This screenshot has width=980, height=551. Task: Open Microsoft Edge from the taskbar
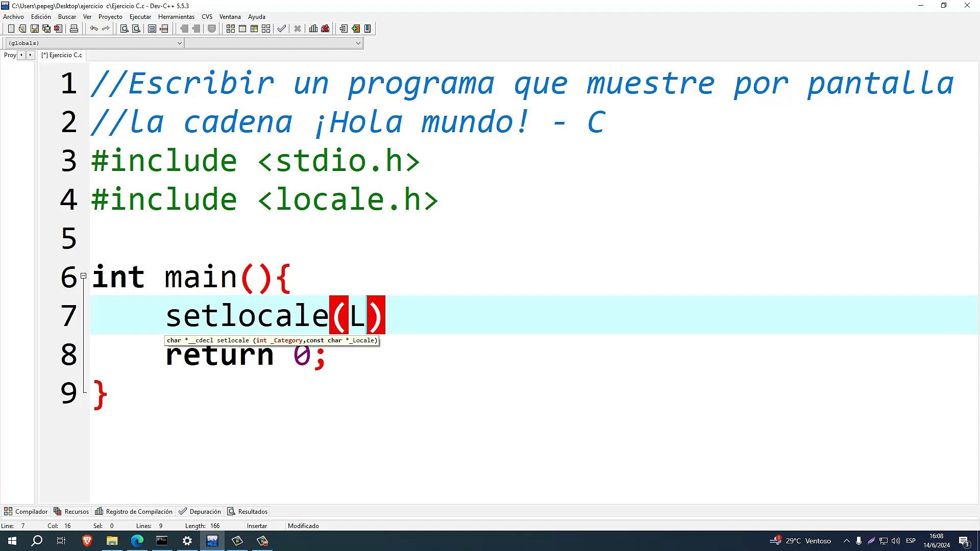tap(137, 541)
